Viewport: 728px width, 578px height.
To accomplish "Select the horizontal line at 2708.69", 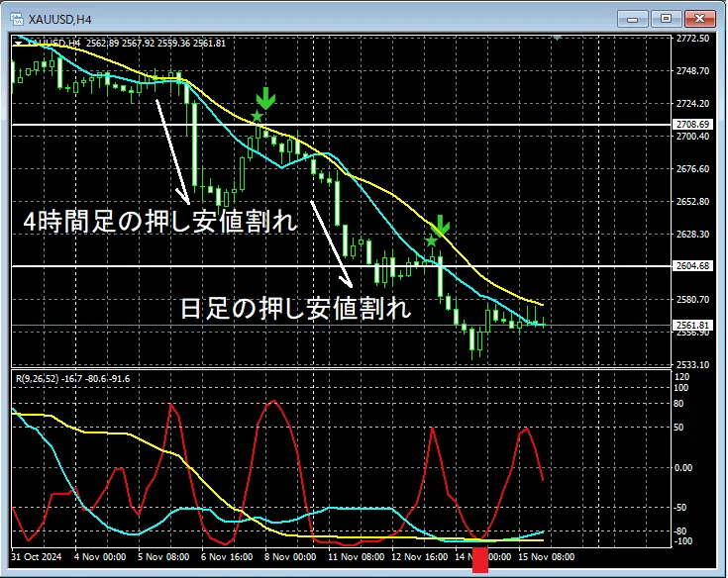I will [x=342, y=125].
